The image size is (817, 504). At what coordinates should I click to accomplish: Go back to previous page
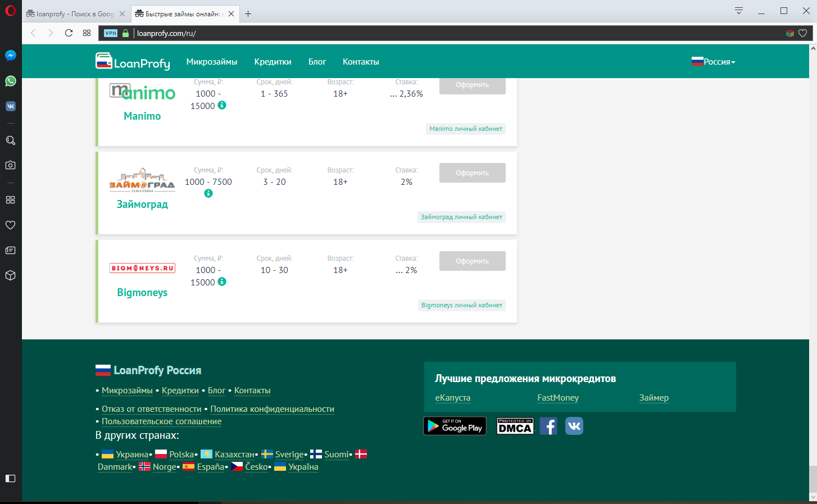tap(33, 33)
